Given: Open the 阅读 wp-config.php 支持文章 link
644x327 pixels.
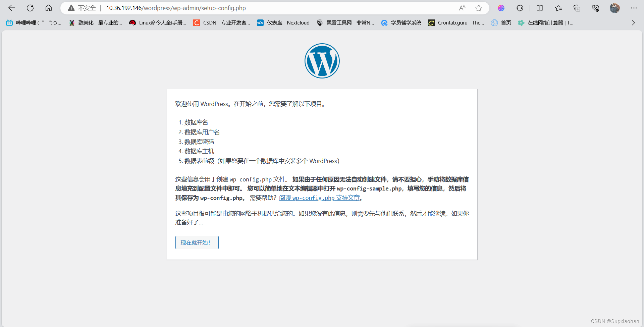Looking at the screenshot, I should (319, 198).
